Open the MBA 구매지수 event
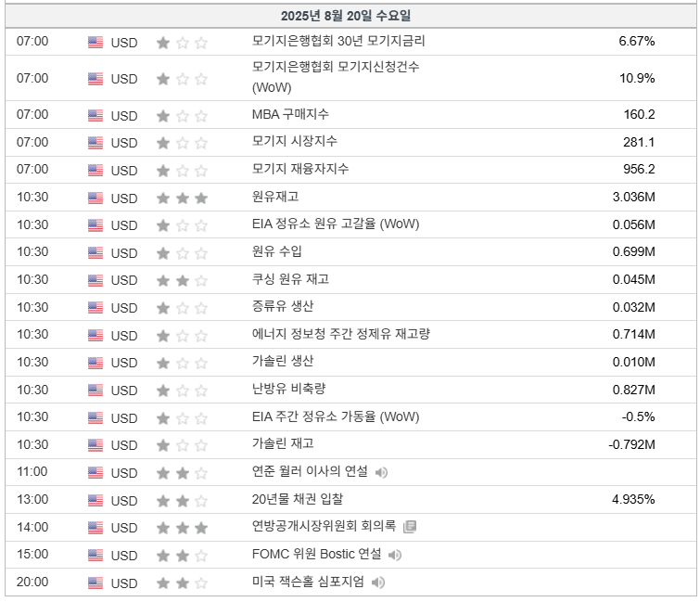700x602 pixels. (290, 114)
